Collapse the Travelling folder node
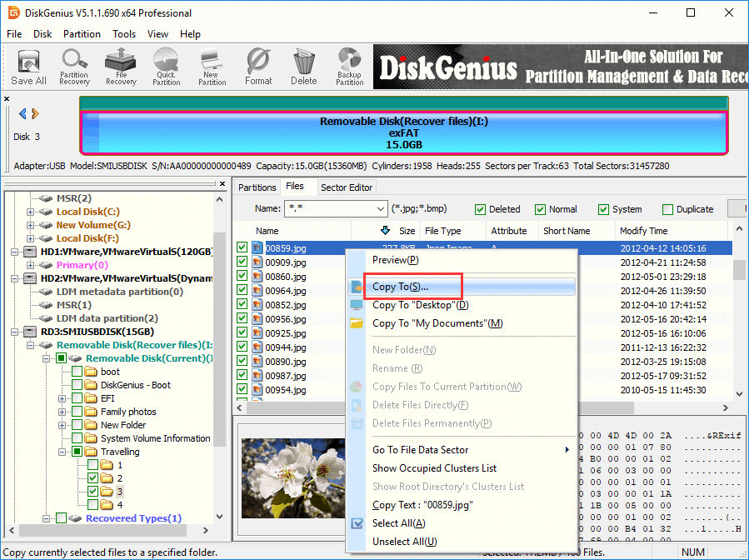 62,452
